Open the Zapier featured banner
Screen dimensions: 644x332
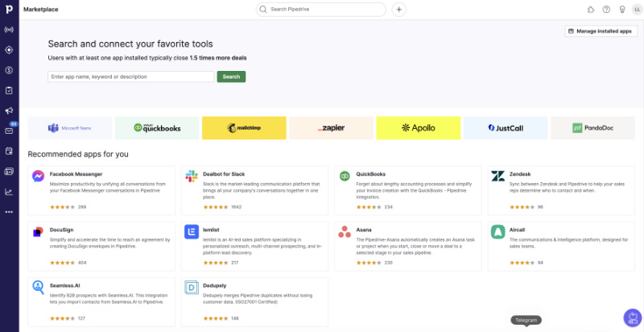[332, 128]
